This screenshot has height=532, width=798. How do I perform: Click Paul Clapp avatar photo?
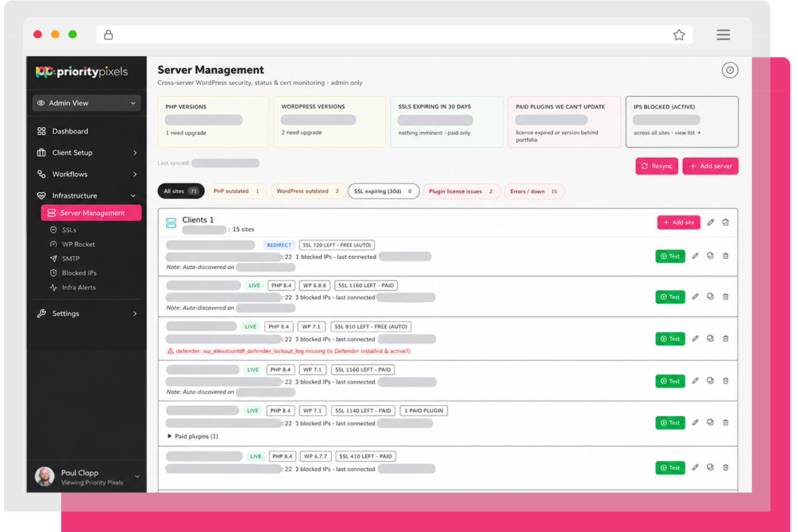click(44, 477)
